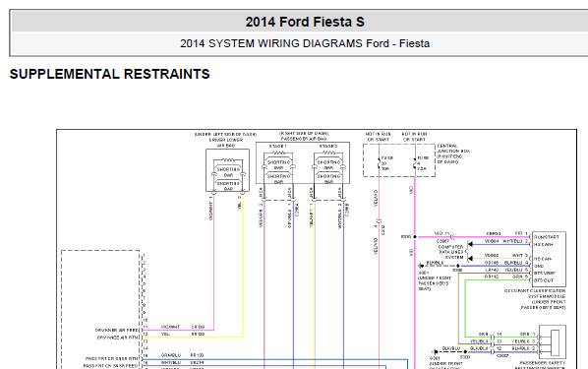
Task: Click the "2014 Ford Fiesta S" title
Action: click(305, 22)
